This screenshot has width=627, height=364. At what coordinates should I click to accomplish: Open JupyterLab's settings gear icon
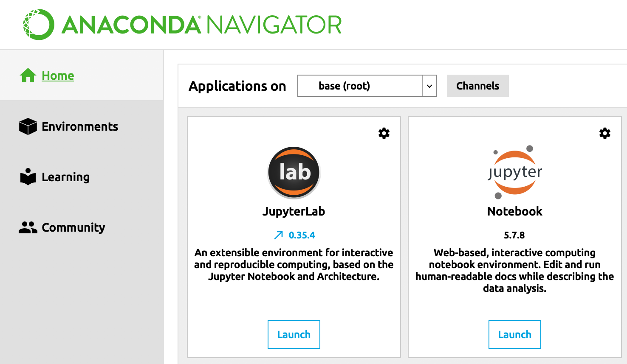click(x=384, y=133)
